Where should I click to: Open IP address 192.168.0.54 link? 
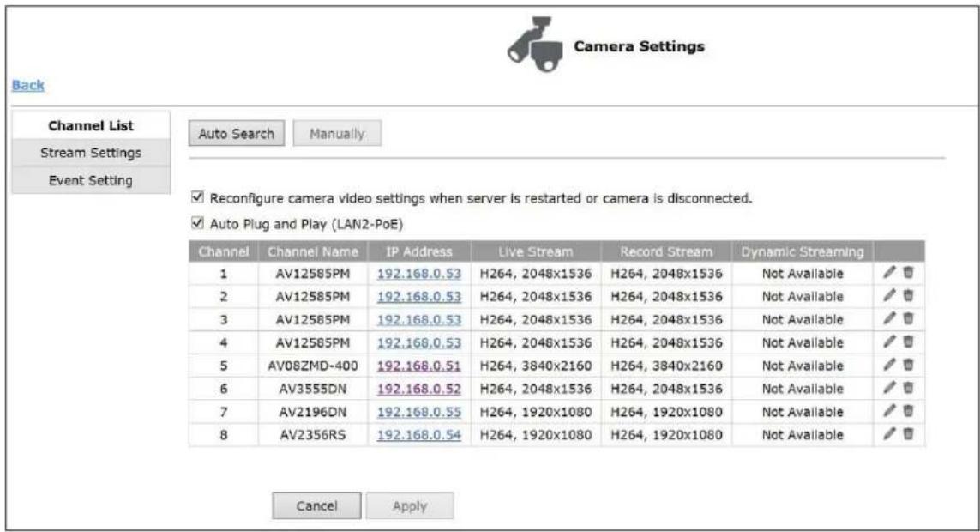click(418, 435)
